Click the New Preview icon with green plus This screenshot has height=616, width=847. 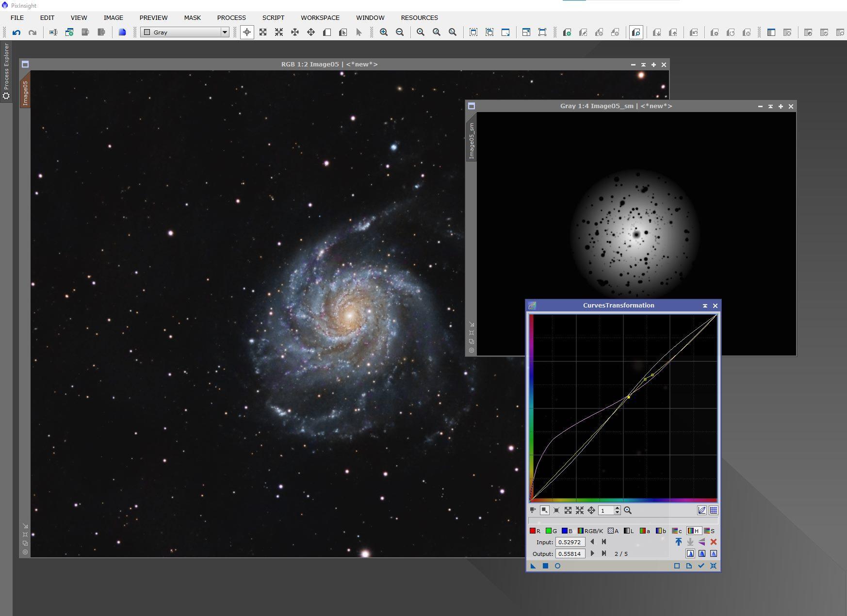[x=567, y=32]
